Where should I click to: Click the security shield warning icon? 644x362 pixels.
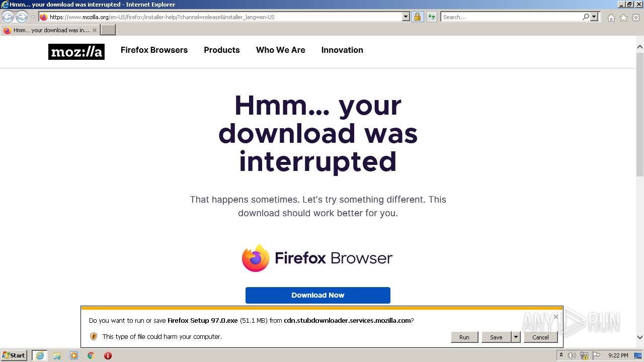tap(93, 336)
